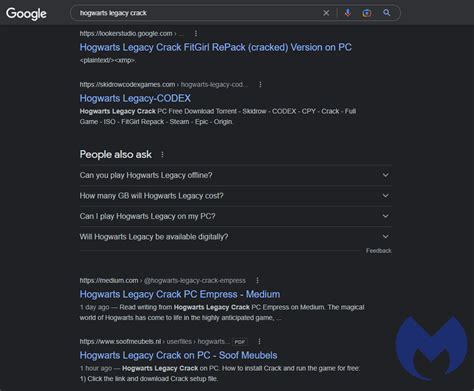Open three-dot menu for skidrowcodexgames.com result

point(260,85)
